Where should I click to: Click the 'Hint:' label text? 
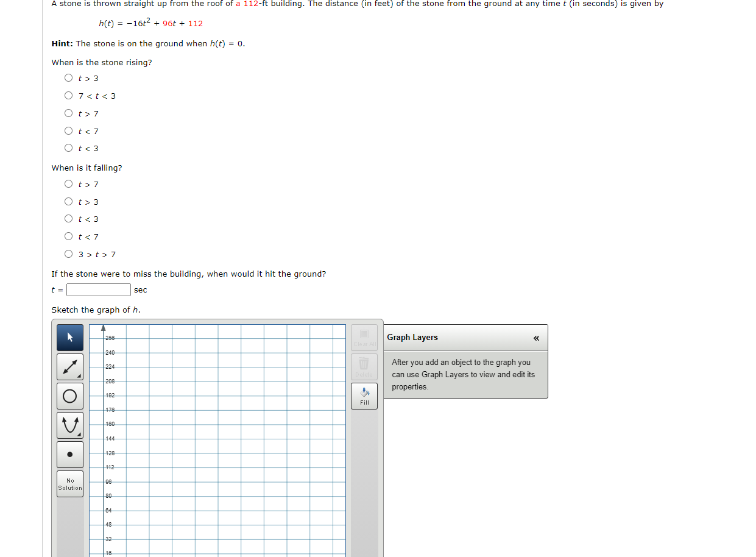(x=63, y=44)
